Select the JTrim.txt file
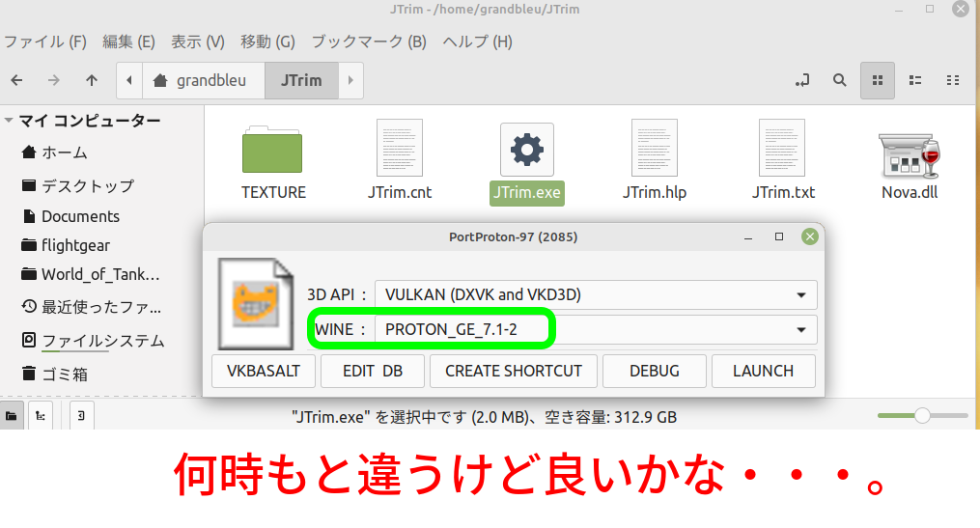Screen dimensions: 980x528 (x=782, y=161)
